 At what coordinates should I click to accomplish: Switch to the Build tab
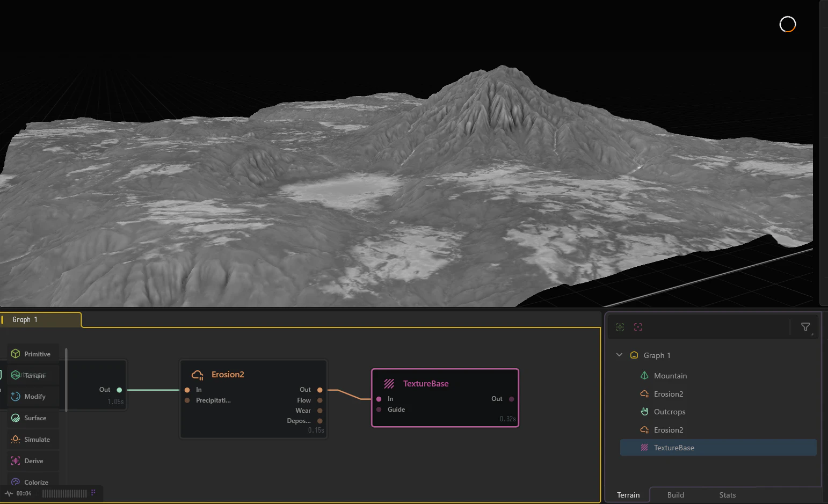point(676,495)
